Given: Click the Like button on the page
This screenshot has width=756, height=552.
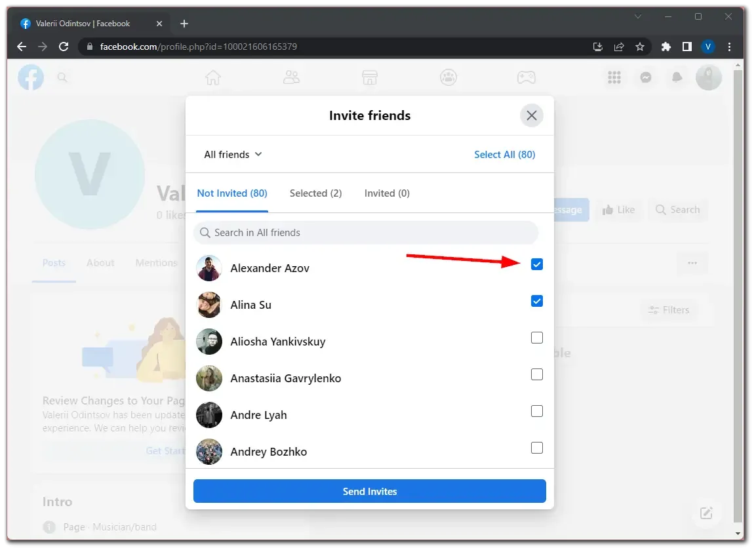Looking at the screenshot, I should 618,210.
